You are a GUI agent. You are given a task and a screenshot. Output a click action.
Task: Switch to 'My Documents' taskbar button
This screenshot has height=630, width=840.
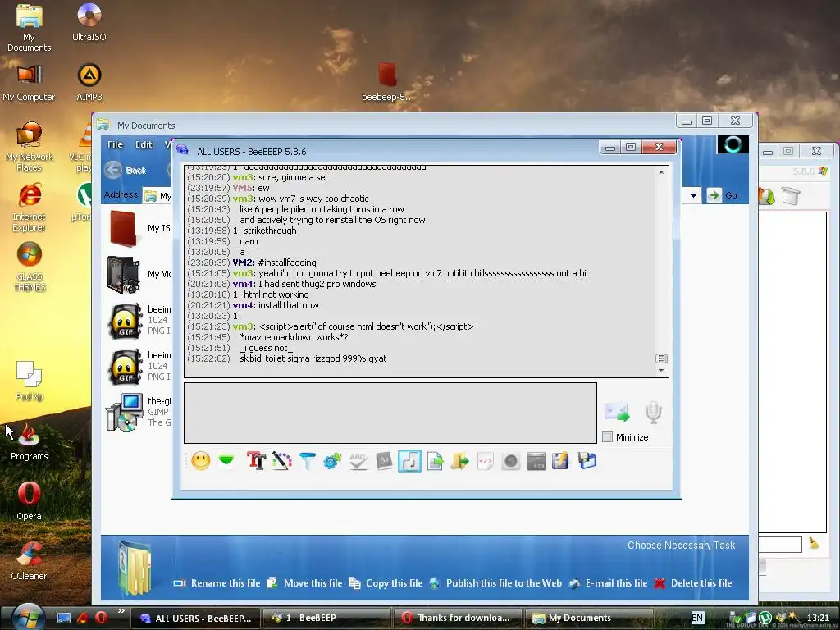(x=589, y=618)
